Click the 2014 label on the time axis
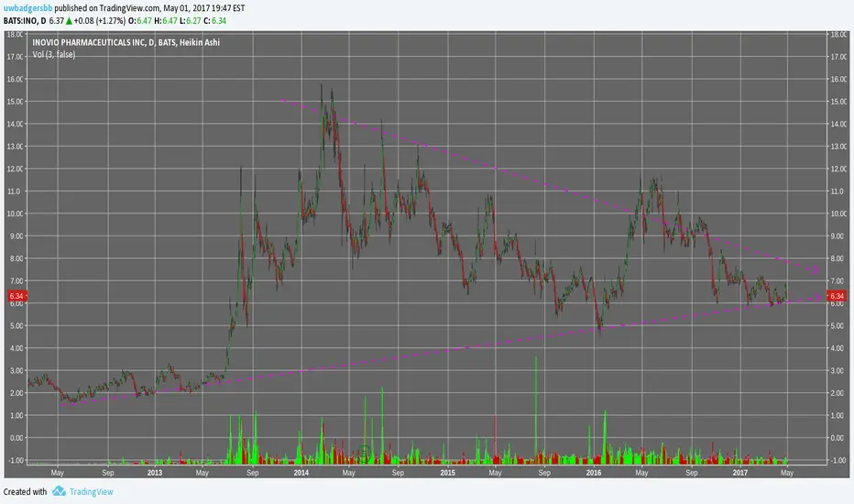Screen dimensions: 854x504 click(x=301, y=473)
